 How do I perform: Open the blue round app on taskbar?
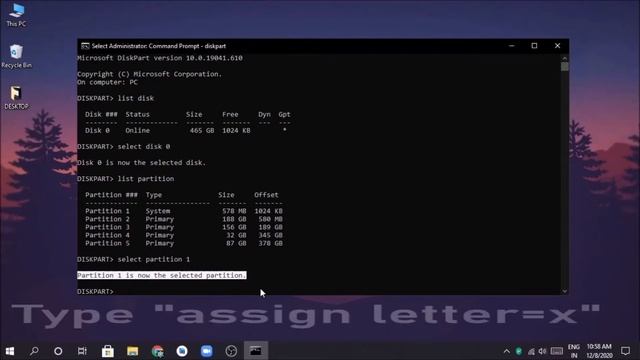tap(182, 351)
